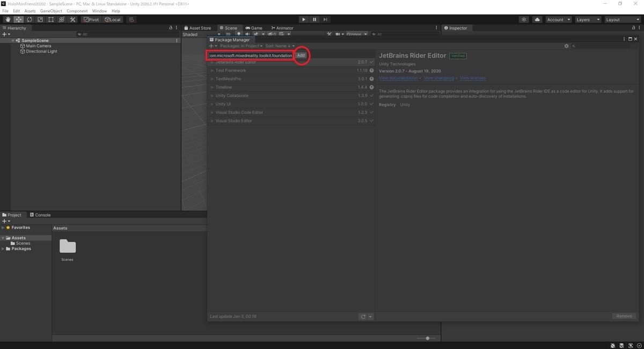Image resolution: width=644 pixels, height=349 pixels.
Task: Open custom editor tools
Action: 72,19
